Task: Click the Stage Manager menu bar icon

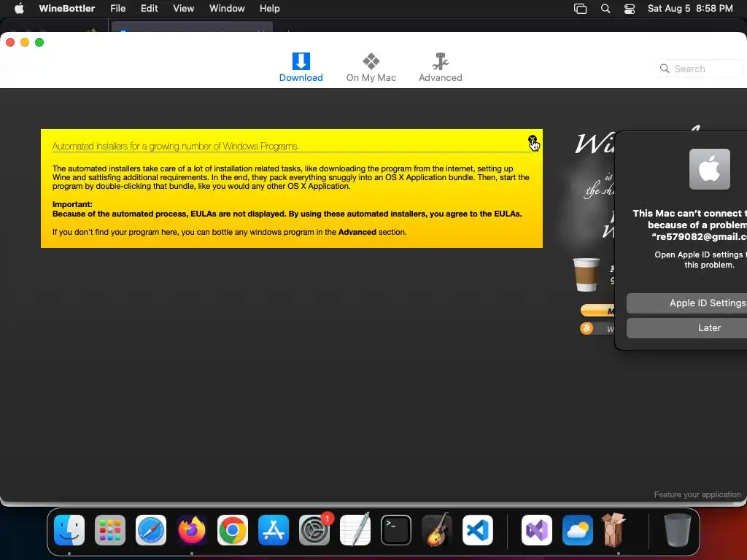Action: coord(580,9)
